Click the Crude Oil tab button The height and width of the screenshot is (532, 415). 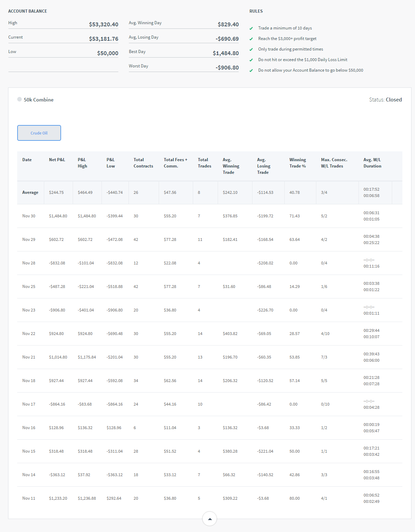tap(39, 133)
